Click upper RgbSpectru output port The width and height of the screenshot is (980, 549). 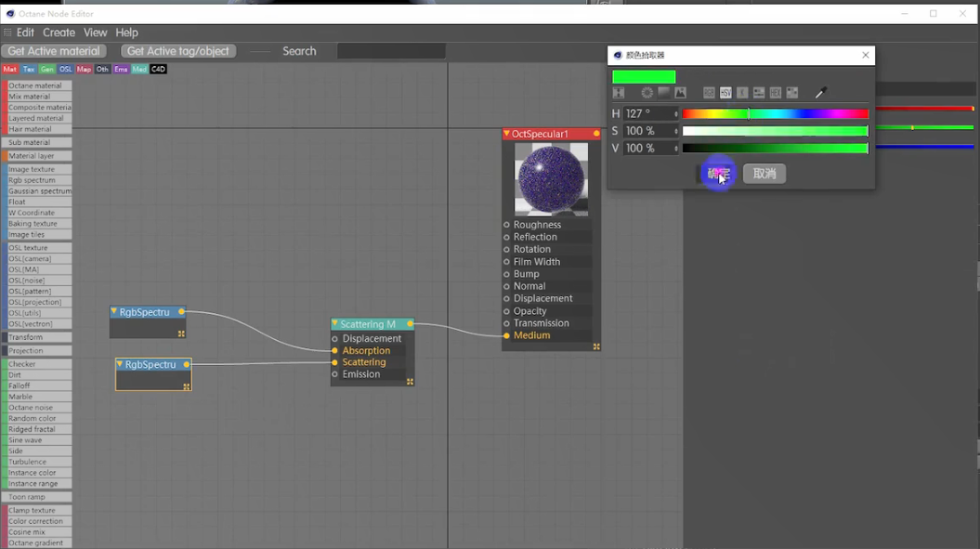click(181, 311)
